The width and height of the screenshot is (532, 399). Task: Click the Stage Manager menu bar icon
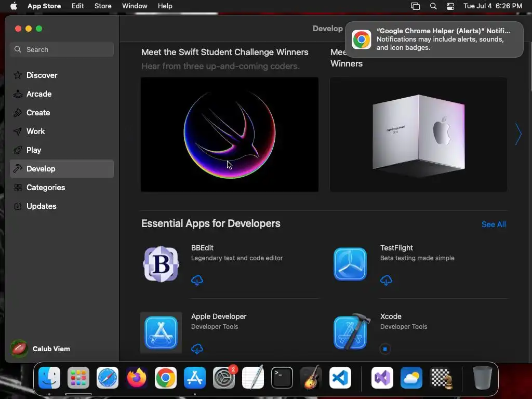point(415,6)
